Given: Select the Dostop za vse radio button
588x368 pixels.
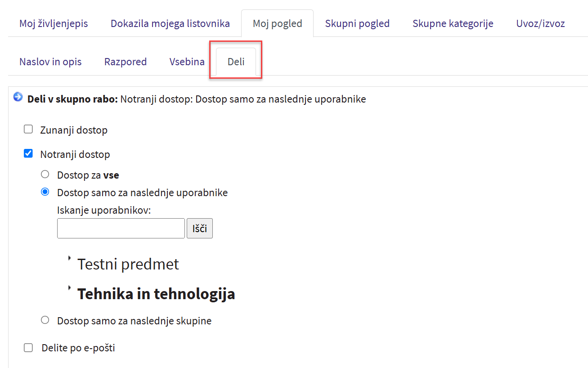Looking at the screenshot, I should [x=45, y=175].
